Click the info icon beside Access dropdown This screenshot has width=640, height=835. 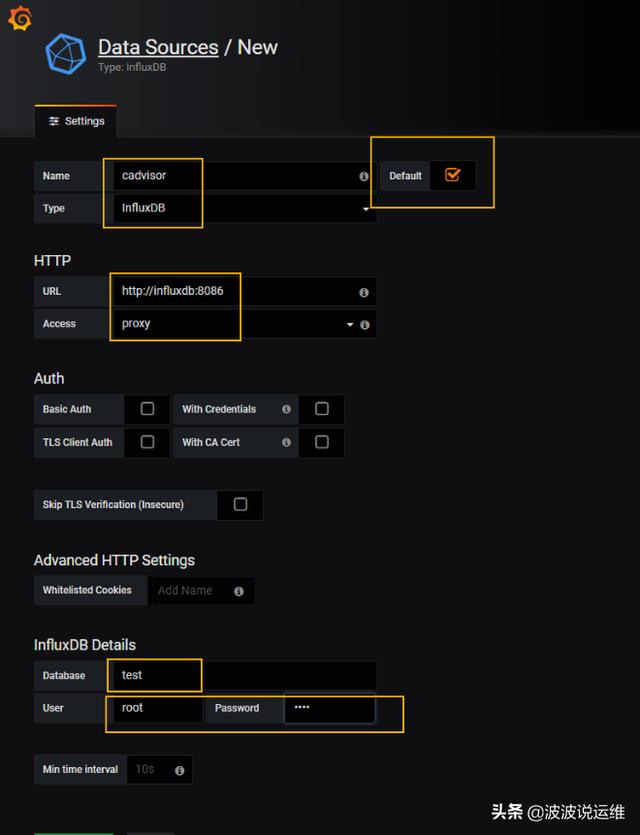click(365, 325)
